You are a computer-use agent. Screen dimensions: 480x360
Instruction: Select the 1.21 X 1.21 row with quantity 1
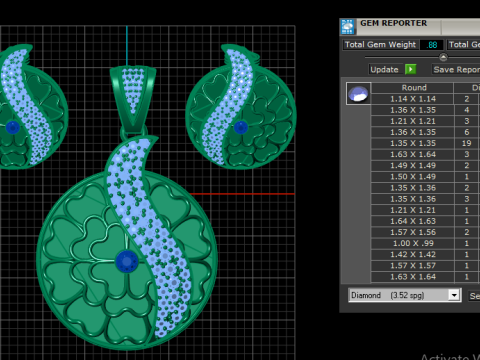[x=425, y=210]
